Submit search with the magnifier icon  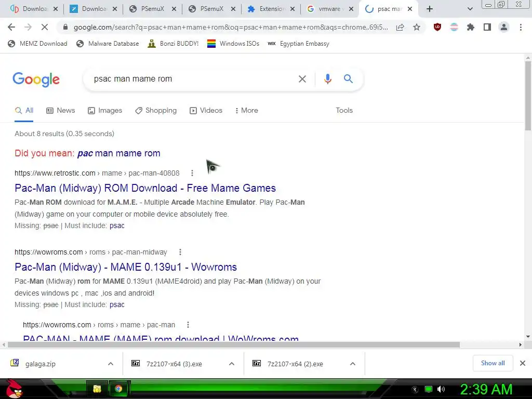coord(348,79)
